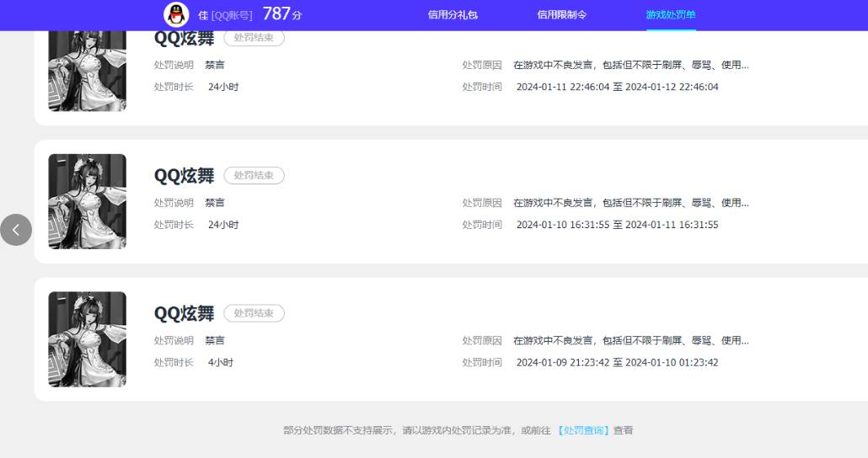Click QQ炫舞 title of the 2024-01-10 16:31:55 record
The width and height of the screenshot is (868, 458).
pos(184,175)
